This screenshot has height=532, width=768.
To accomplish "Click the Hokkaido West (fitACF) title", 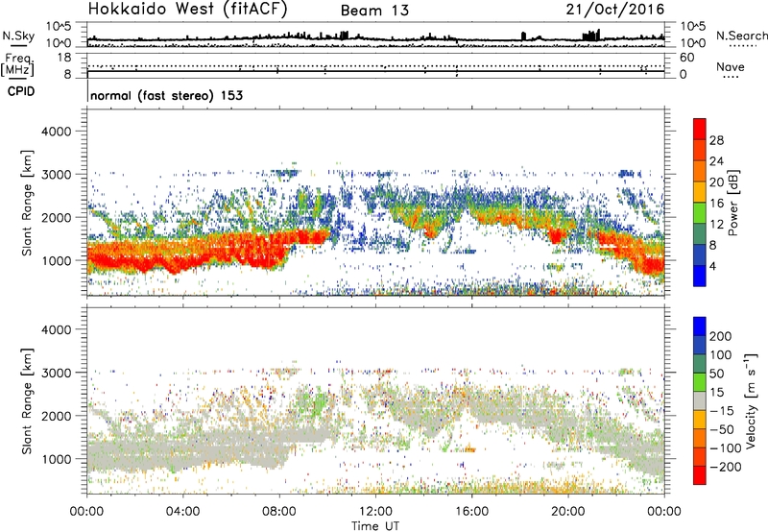I will pos(187,10).
